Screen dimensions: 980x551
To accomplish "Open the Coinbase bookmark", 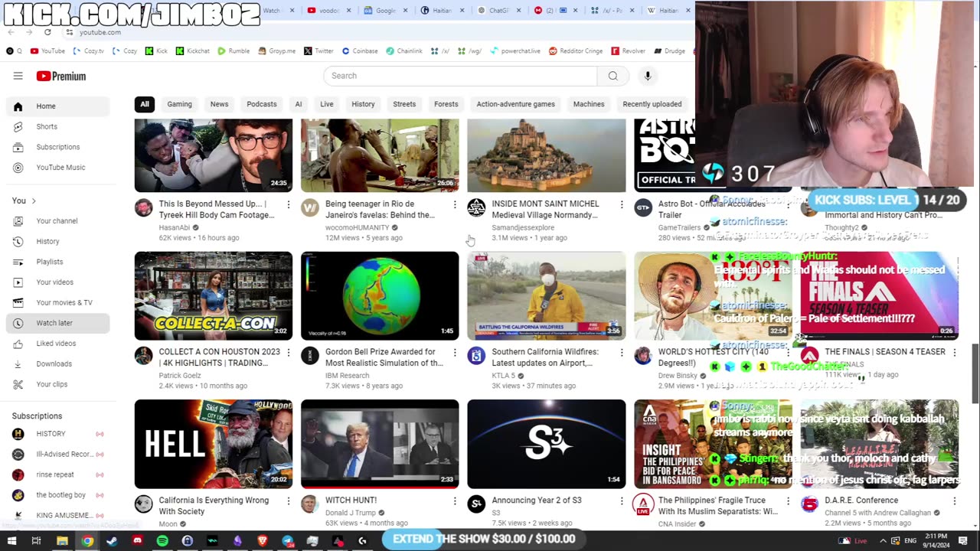I will pos(360,51).
